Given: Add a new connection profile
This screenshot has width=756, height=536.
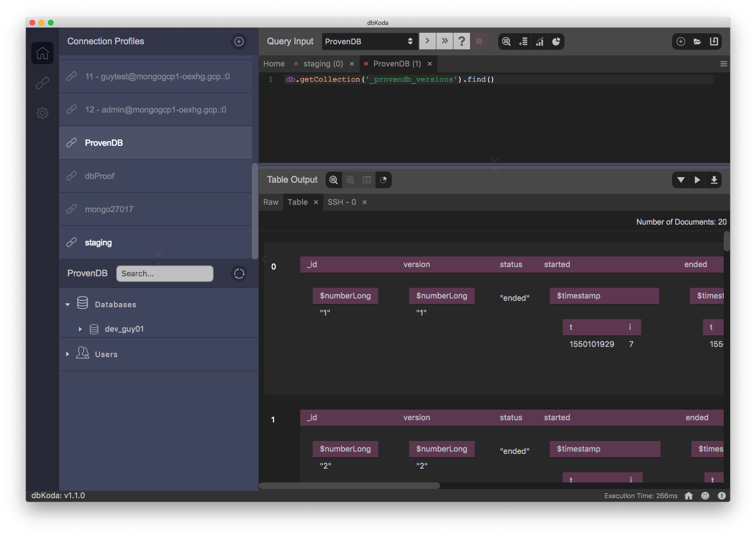Looking at the screenshot, I should coord(239,42).
